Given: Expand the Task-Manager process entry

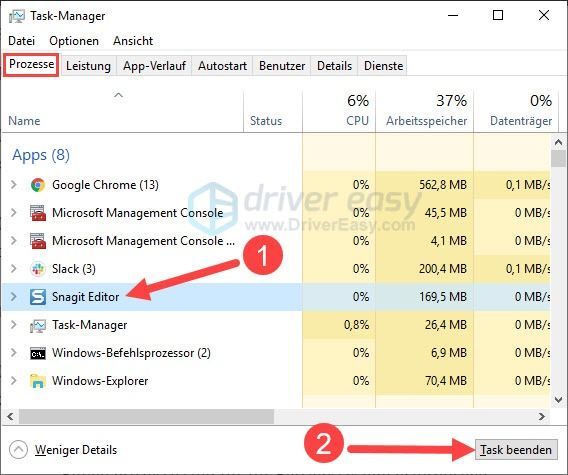Looking at the screenshot, I should click(x=14, y=325).
